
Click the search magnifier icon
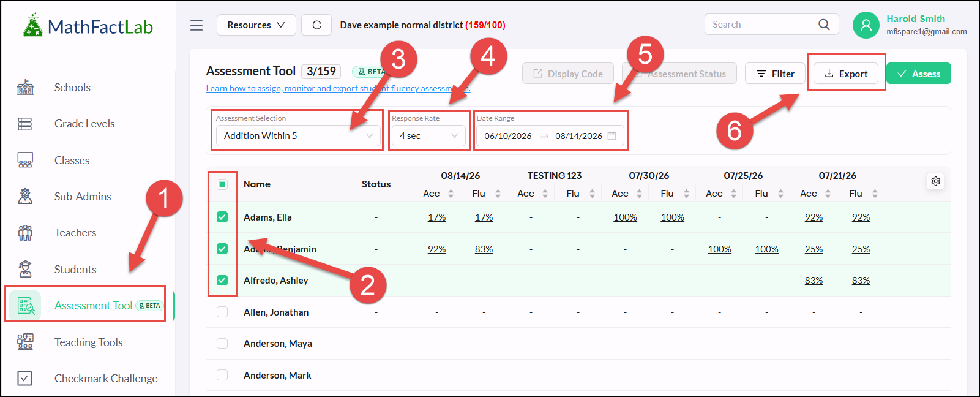(x=824, y=25)
